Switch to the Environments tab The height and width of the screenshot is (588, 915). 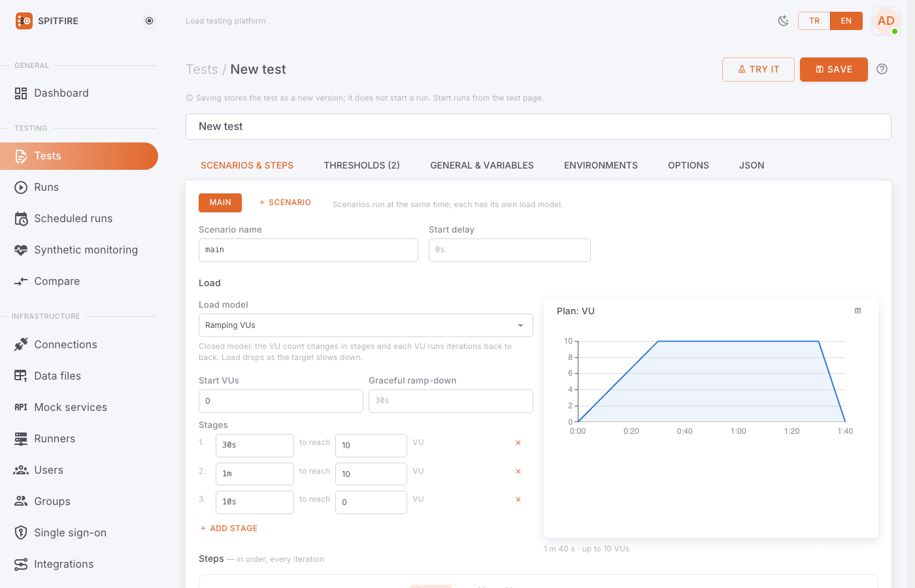[x=601, y=166]
